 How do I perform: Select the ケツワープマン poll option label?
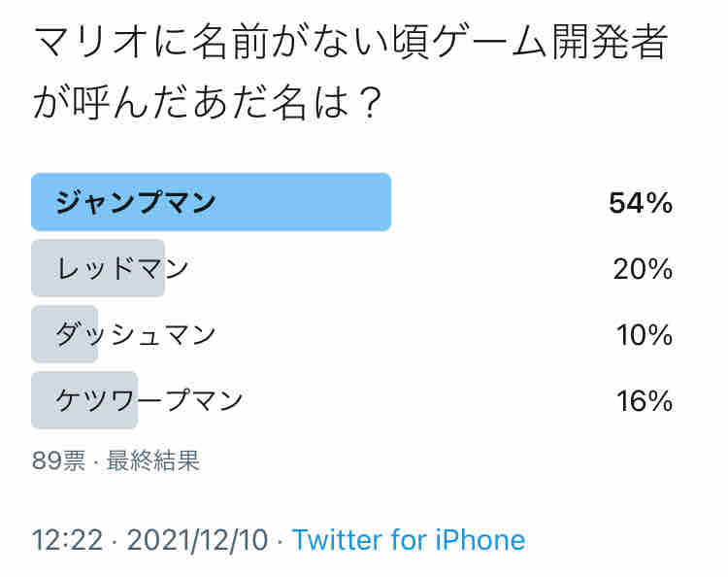click(149, 400)
